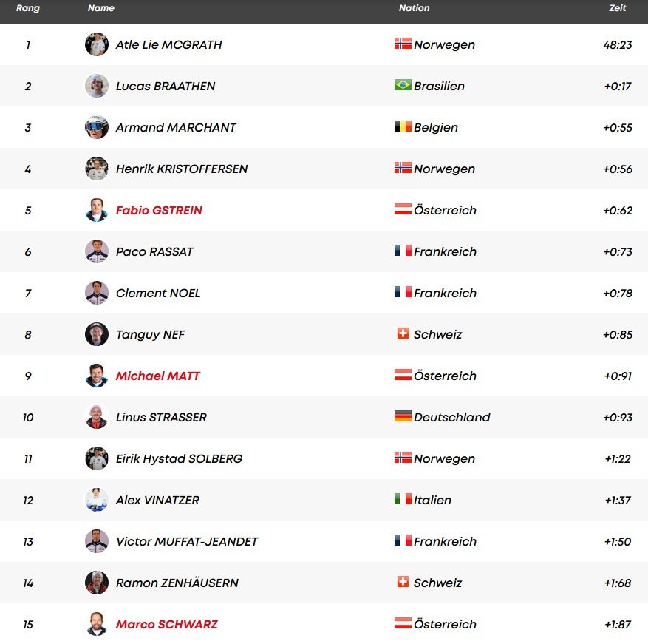This screenshot has height=644, width=648.
Task: Click Henrik KRISTOFFERSEN's name
Action: tap(182, 169)
